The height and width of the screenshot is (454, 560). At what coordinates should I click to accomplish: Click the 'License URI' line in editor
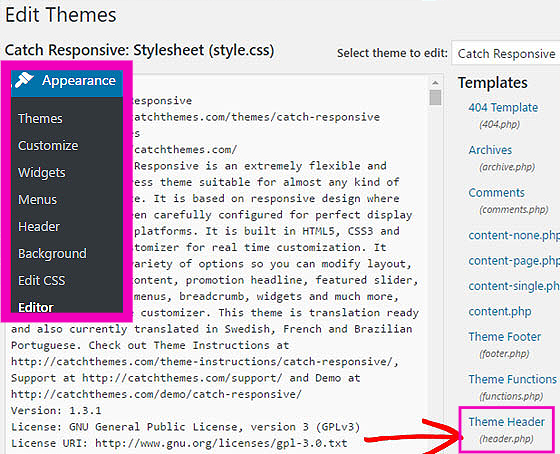pos(179,443)
